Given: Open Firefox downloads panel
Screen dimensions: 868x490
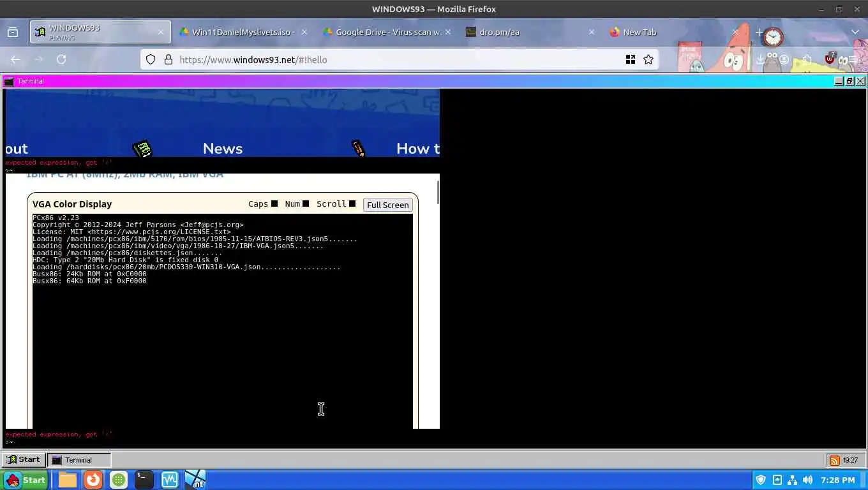Looking at the screenshot, I should click(760, 59).
